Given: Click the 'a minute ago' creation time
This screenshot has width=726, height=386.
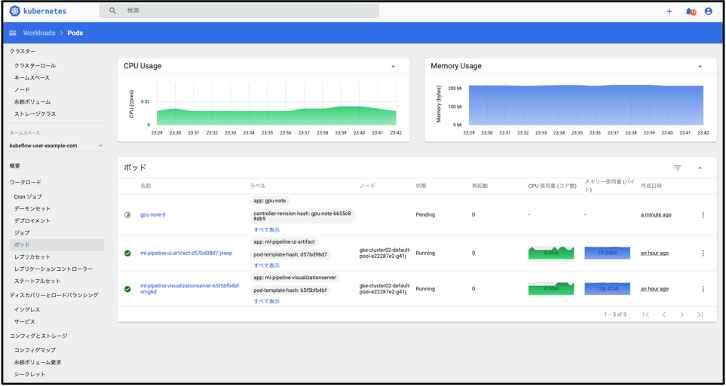Looking at the screenshot, I should (x=656, y=215).
